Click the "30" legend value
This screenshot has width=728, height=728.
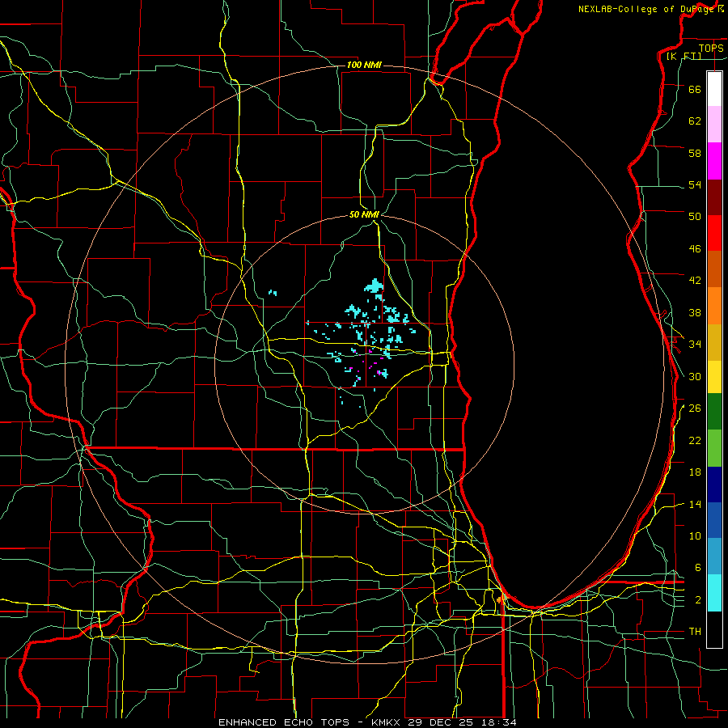click(695, 376)
